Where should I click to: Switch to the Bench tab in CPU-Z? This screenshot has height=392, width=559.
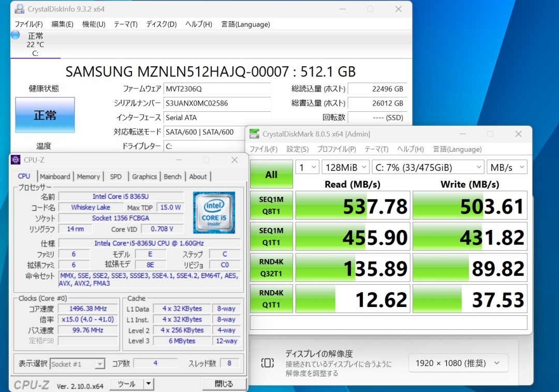(x=172, y=177)
